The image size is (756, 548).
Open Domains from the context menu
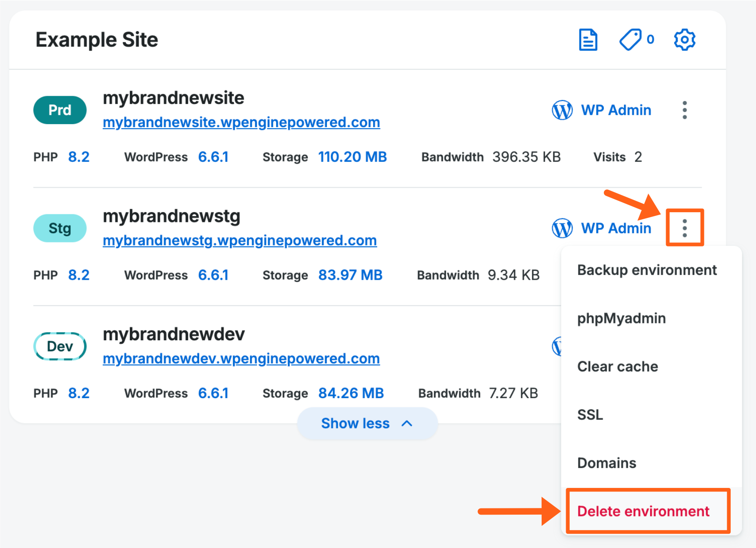point(606,463)
